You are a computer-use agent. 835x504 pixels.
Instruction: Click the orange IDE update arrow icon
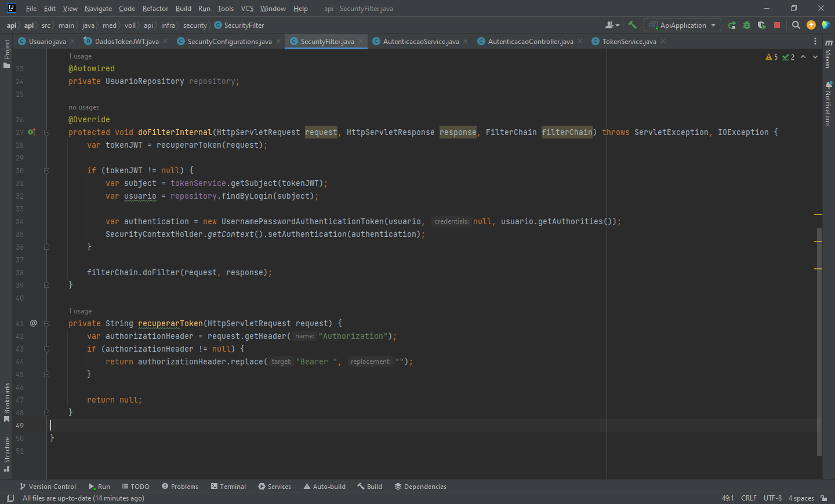coord(811,25)
